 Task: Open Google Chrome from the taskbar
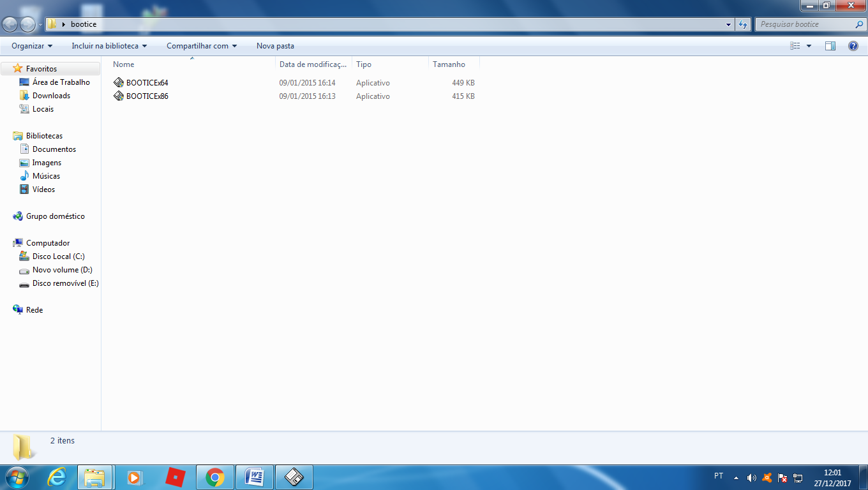[215, 477]
